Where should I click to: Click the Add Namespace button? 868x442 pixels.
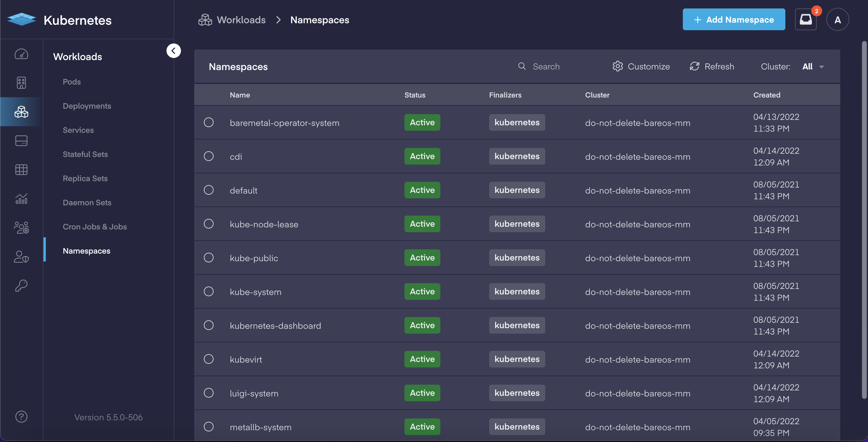[733, 19]
